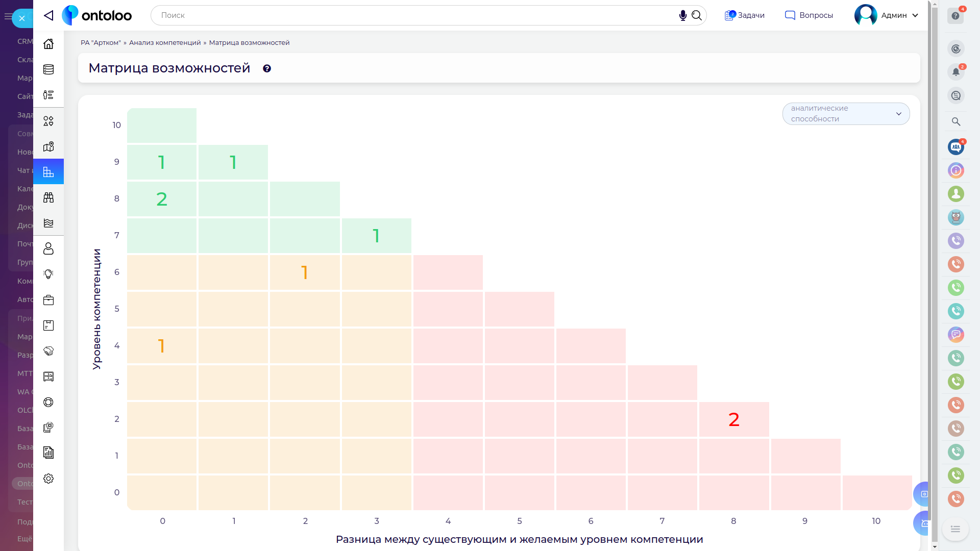The image size is (980, 551).
Task: Collapse sidebar with back triangle arrow
Action: click(48, 15)
